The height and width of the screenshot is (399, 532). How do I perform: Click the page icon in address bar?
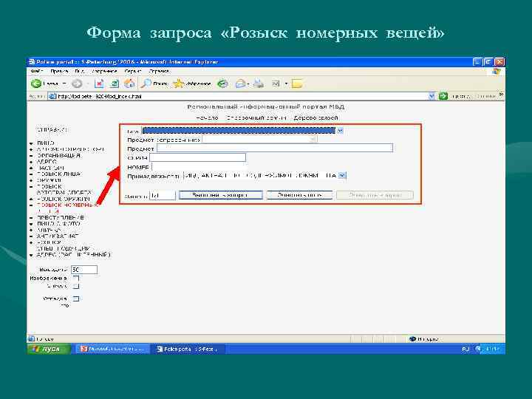coord(52,96)
